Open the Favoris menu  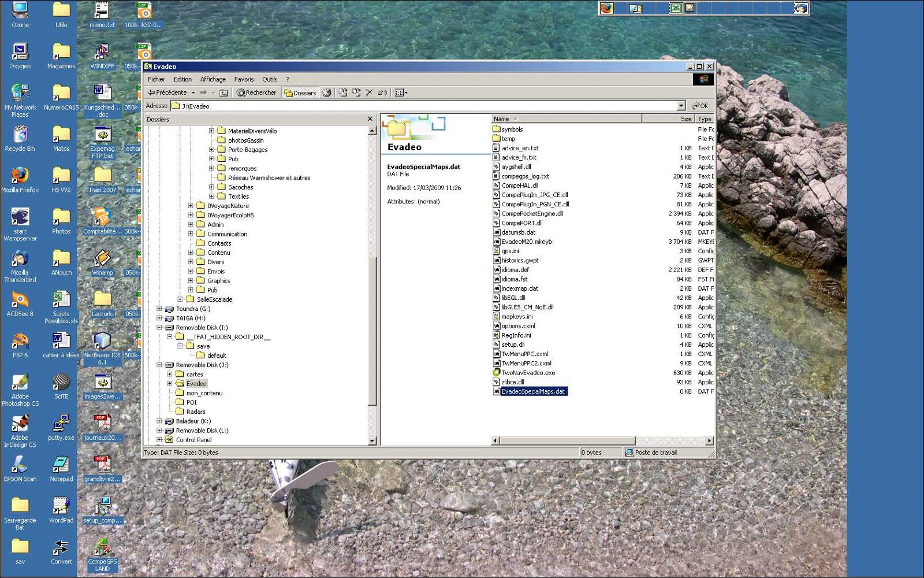click(244, 79)
